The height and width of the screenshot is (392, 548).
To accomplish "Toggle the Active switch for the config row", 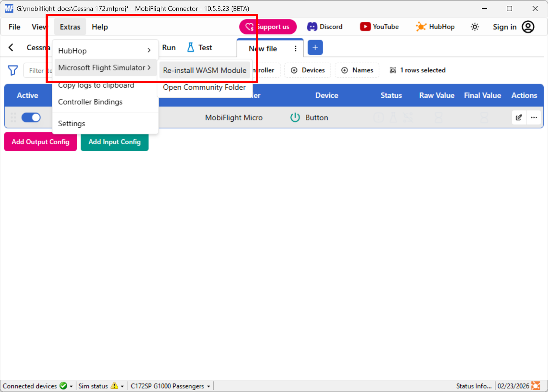I will (x=31, y=117).
